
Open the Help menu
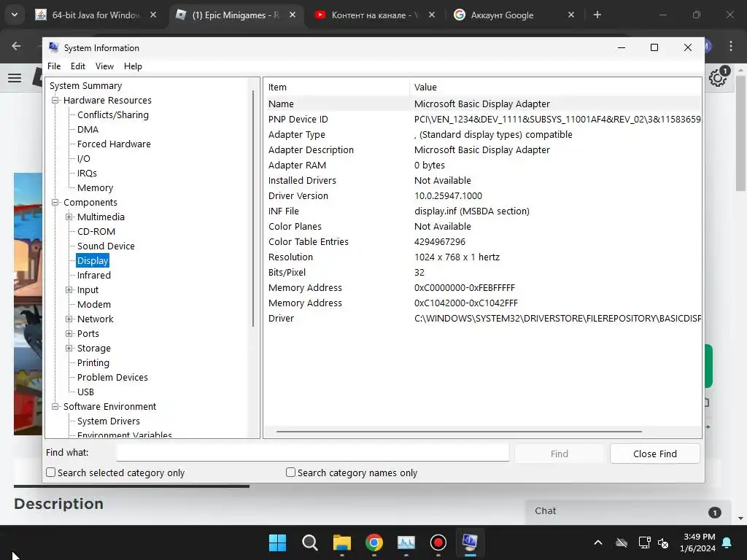point(133,66)
